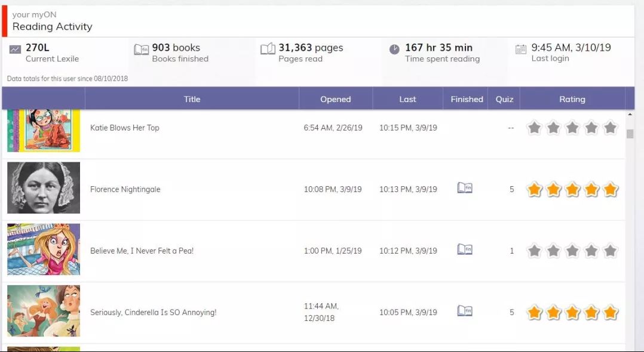This screenshot has height=352, width=644.
Task: Set first star for Believe Me, I Never Felt a Pea!
Action: (535, 251)
